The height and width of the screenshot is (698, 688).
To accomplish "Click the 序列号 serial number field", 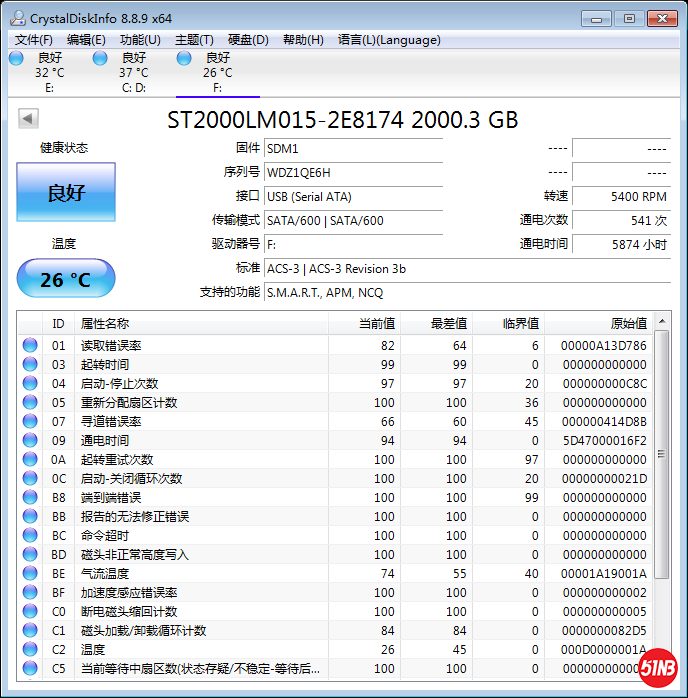I will point(354,172).
